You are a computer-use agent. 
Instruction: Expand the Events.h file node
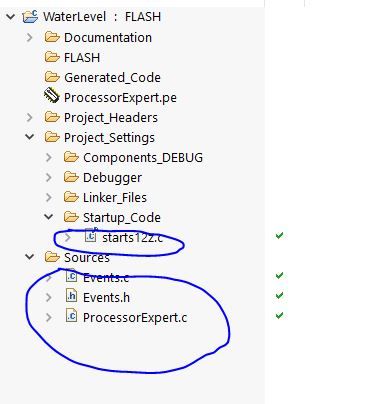click(49, 297)
